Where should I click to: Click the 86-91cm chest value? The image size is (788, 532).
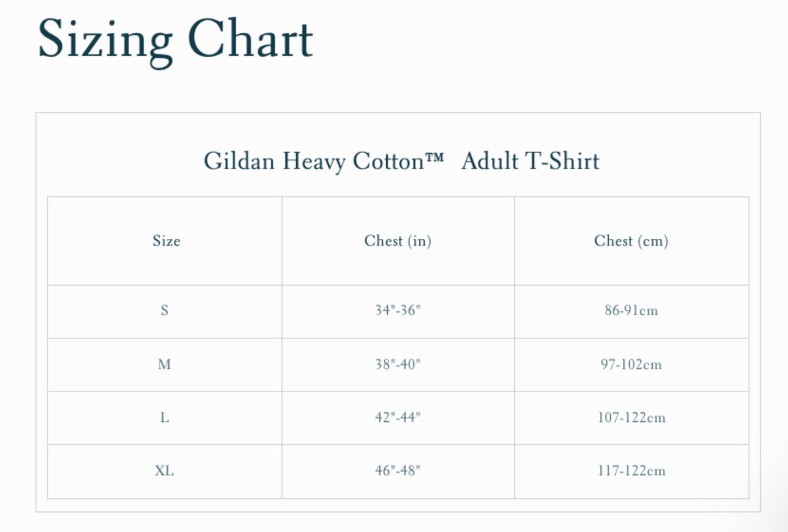631,311
